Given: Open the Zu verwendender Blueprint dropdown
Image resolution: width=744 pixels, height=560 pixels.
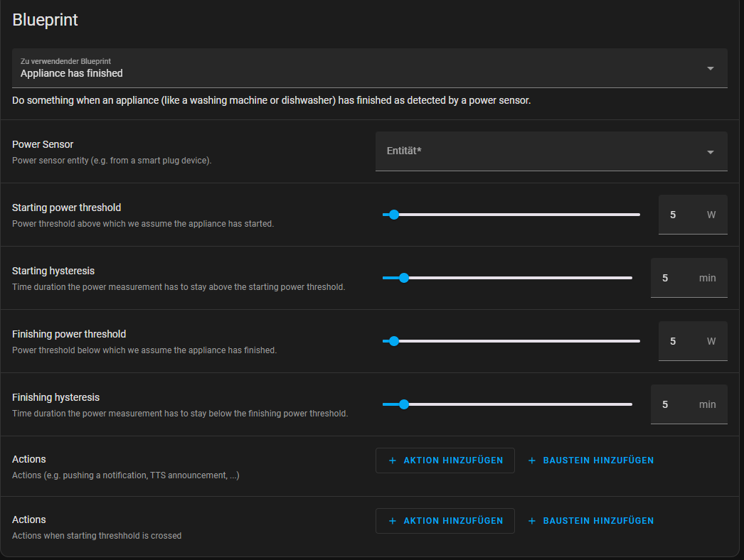Looking at the screenshot, I should pos(370,68).
